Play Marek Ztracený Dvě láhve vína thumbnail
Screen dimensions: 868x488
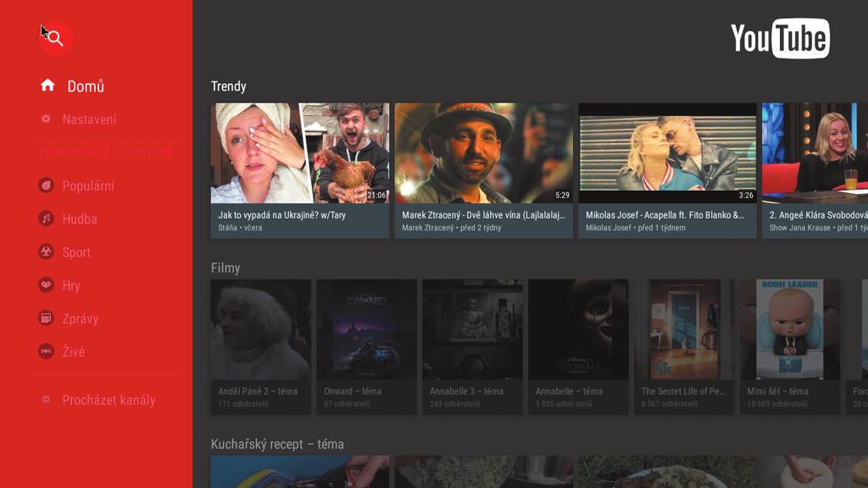(x=484, y=153)
